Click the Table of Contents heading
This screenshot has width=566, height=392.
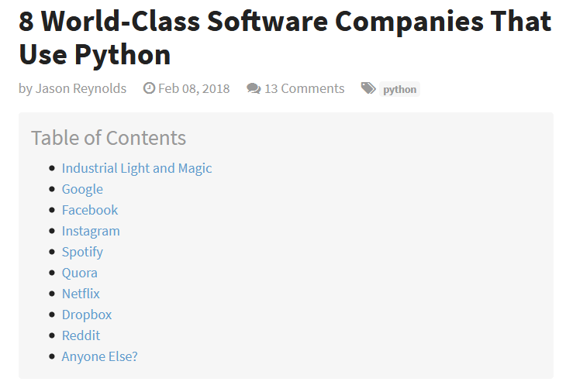[109, 138]
